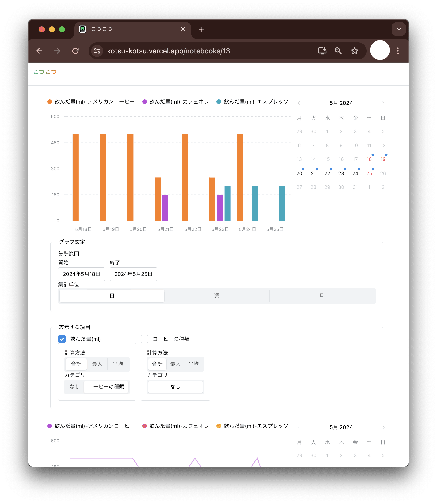Click the 5月21日 purple カフェオレ bar
The image size is (437, 504).
pyautogui.click(x=165, y=208)
